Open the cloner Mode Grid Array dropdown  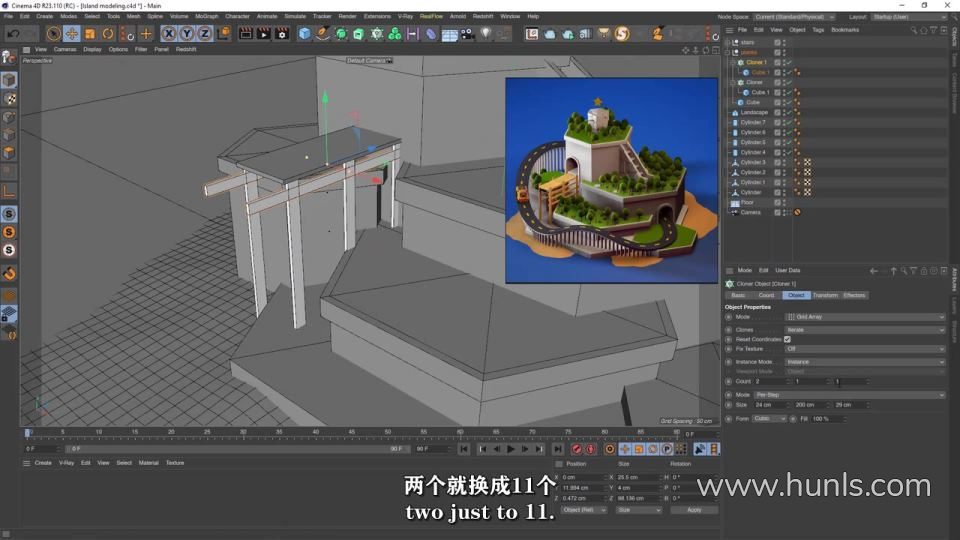coord(864,317)
